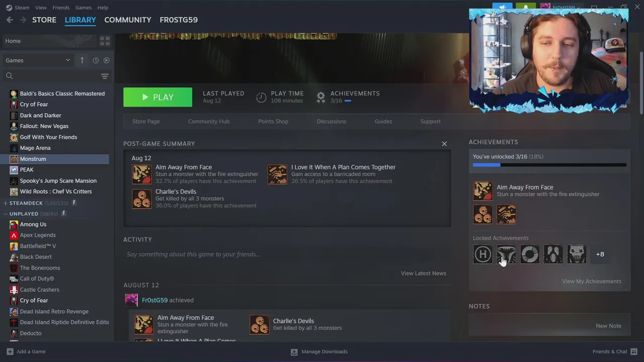Click the achievements gear icon
The height and width of the screenshot is (362, 644).
pyautogui.click(x=320, y=97)
